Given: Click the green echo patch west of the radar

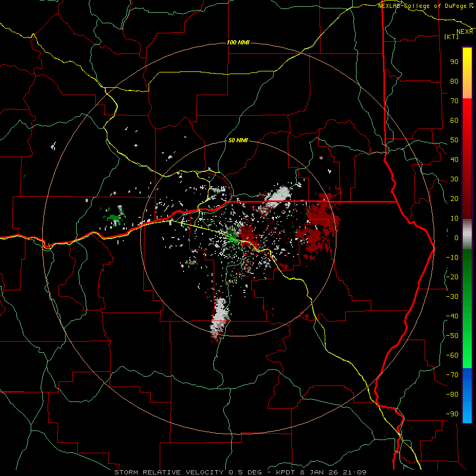Looking at the screenshot, I should point(114,217).
